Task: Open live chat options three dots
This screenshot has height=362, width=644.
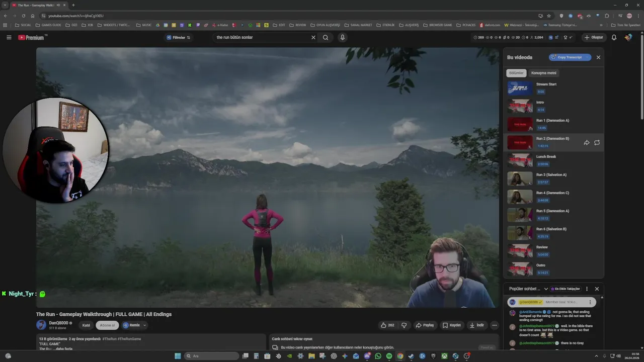Action: tap(587, 289)
